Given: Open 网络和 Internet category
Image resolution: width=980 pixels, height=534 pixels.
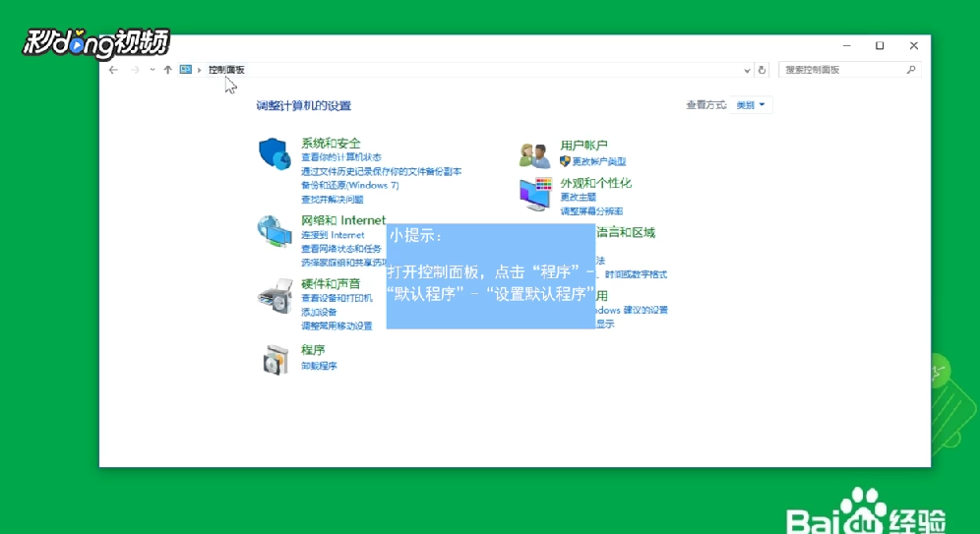Looking at the screenshot, I should 343,220.
